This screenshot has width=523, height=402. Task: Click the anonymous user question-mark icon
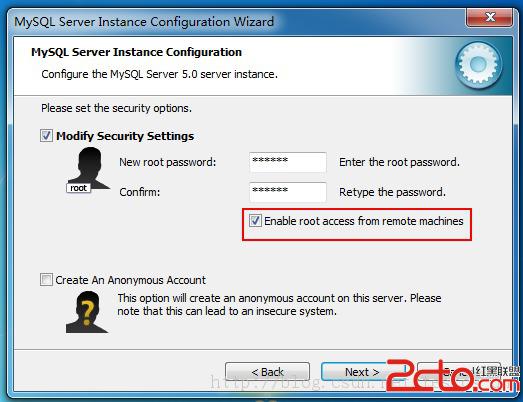tap(87, 312)
